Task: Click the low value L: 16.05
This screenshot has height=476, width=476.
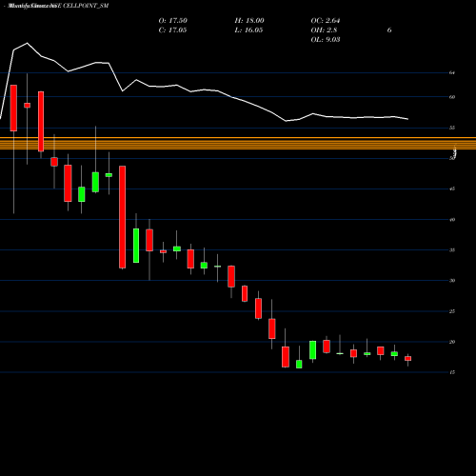Action: click(x=248, y=30)
